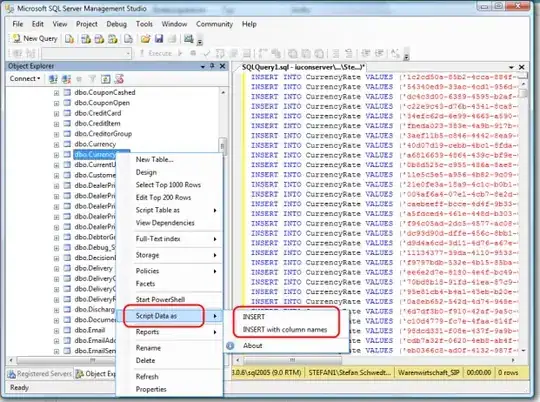The height and width of the screenshot is (402, 540).
Task: Open the database selector combo box
Action: click(86, 53)
